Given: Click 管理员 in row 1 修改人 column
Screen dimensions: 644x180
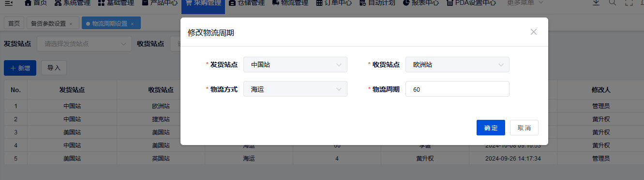Looking at the screenshot, I should point(601,106).
